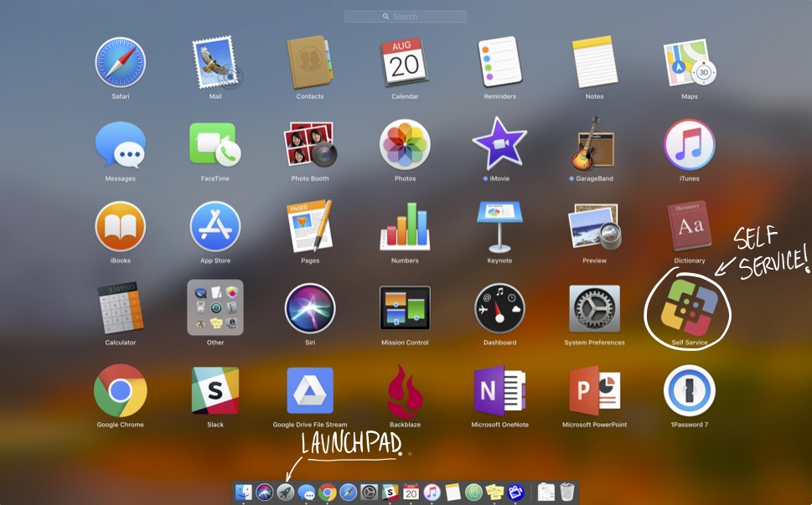Launch Slack
The image size is (812, 505).
[215, 391]
